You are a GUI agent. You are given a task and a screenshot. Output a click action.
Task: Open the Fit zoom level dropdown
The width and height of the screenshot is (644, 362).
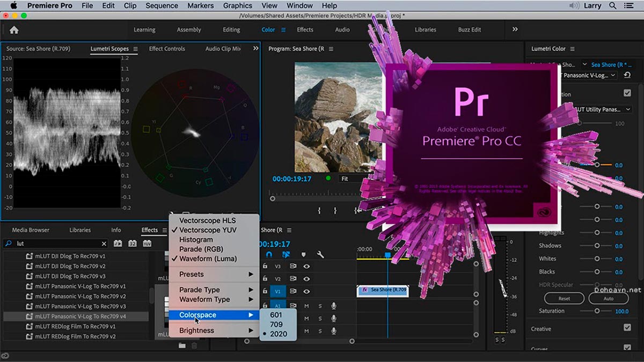[x=352, y=179]
